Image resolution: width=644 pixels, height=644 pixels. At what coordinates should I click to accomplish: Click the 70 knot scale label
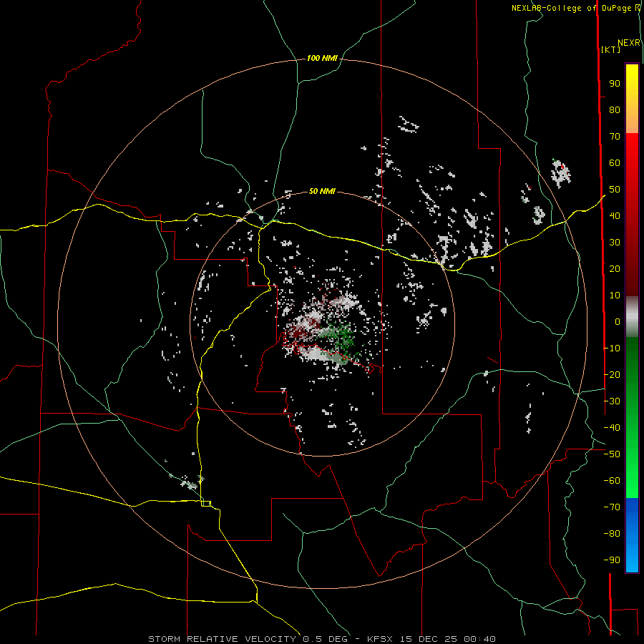point(615,137)
